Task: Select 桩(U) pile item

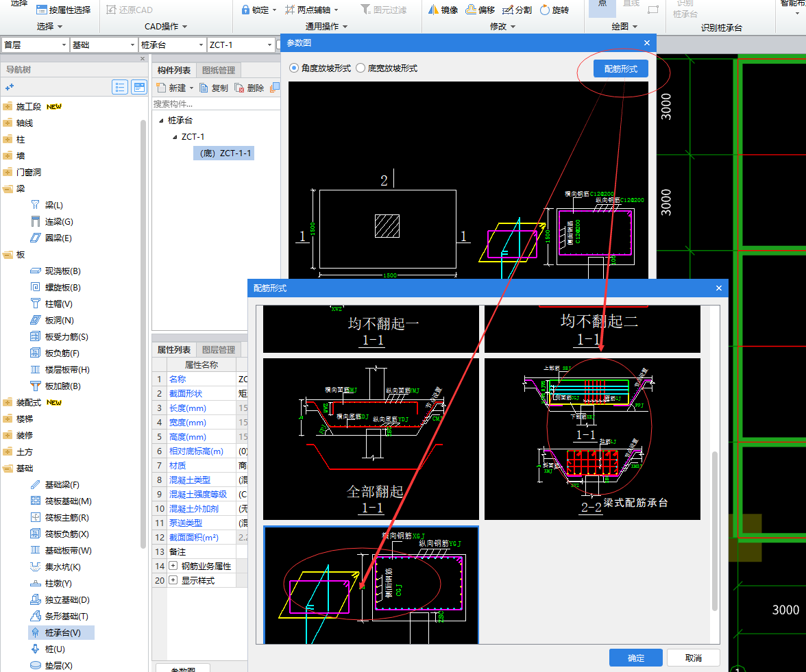Action: tap(48, 649)
